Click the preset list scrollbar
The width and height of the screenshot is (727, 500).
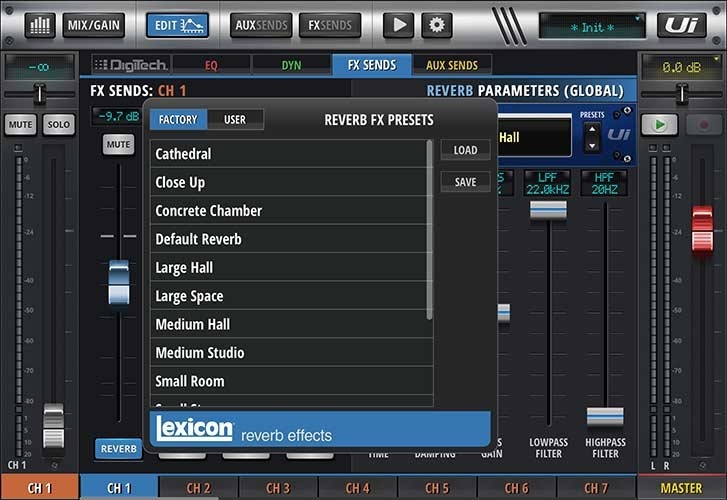[429, 230]
